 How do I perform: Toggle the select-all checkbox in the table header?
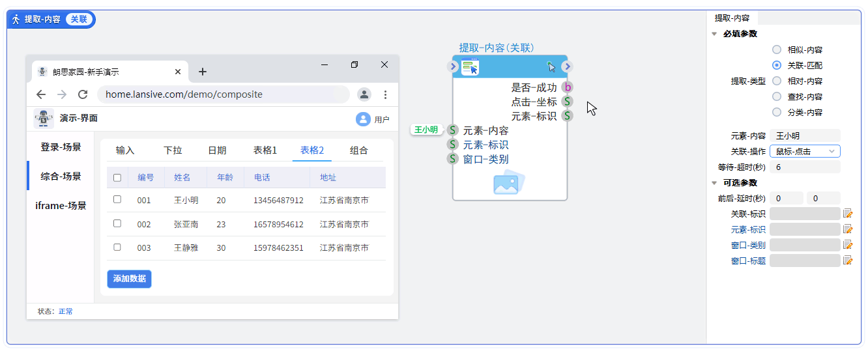click(x=117, y=177)
